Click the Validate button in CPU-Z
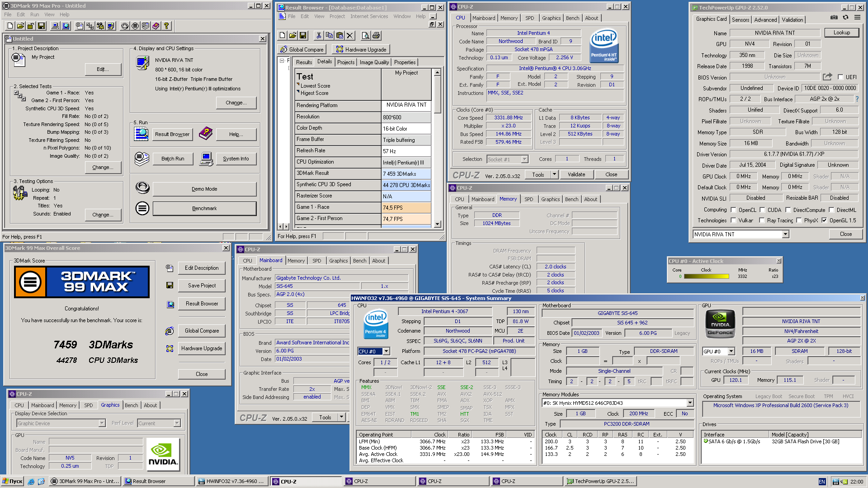The width and height of the screenshot is (868, 488). point(576,174)
